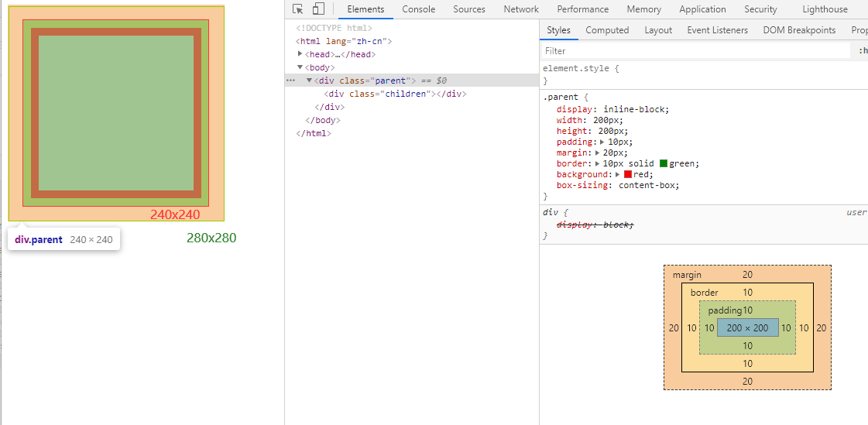Click the struck-through display block declaration
Screen dimensions: 868x425
(x=595, y=224)
